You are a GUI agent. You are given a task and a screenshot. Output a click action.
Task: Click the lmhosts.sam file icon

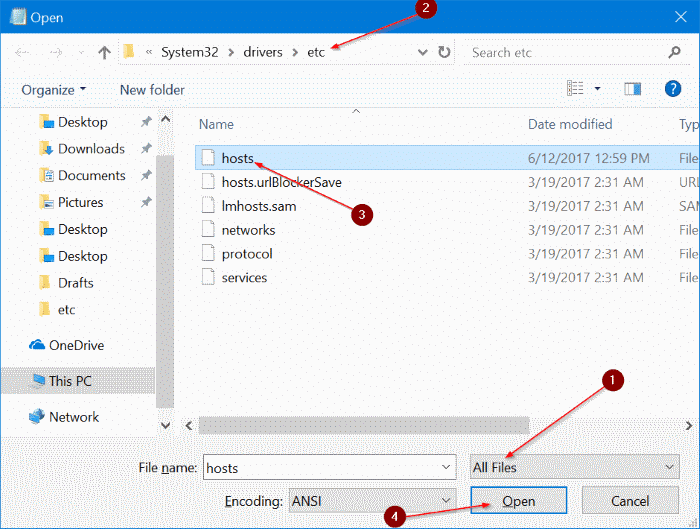(208, 205)
